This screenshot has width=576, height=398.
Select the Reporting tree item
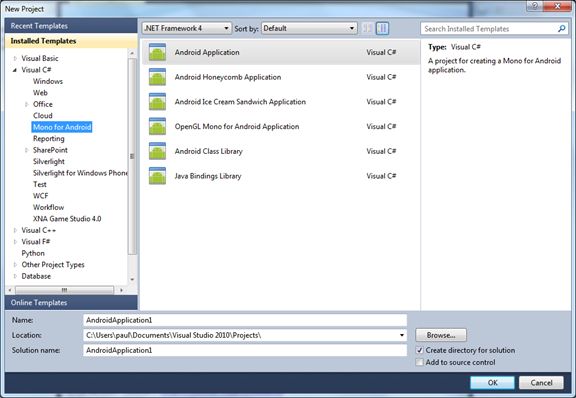coord(48,139)
